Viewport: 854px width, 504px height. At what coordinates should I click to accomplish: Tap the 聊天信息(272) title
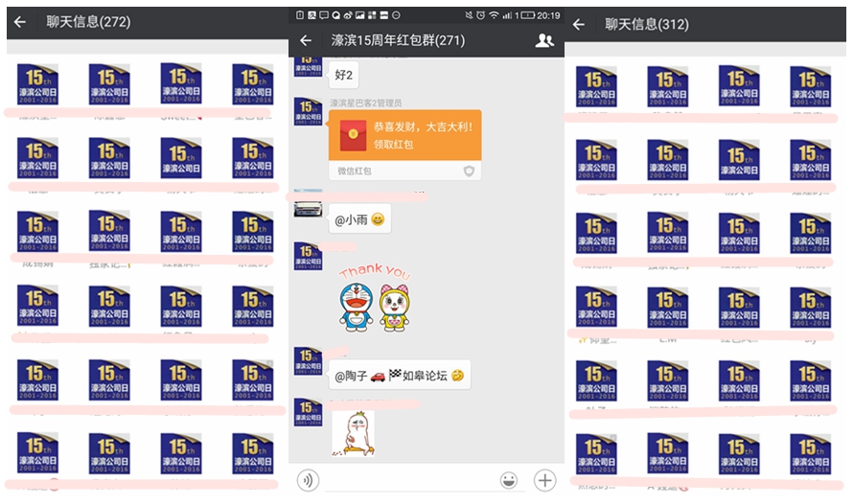point(88,22)
